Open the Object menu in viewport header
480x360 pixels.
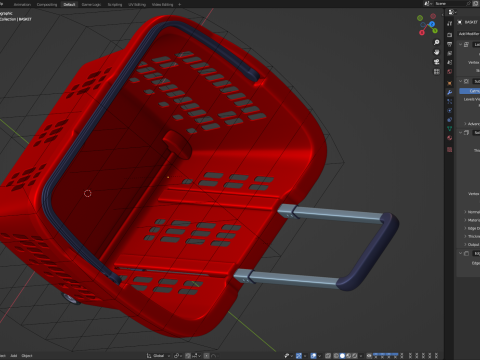27,356
